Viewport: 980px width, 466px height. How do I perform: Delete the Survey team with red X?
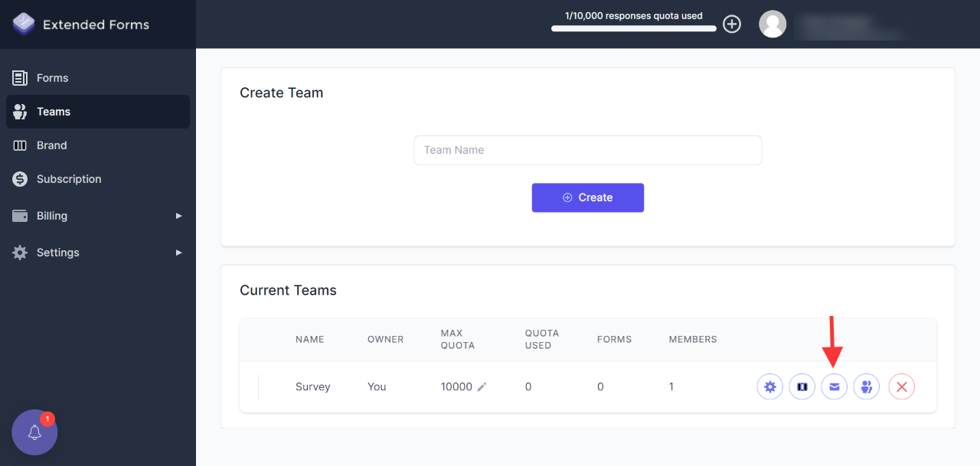click(x=902, y=387)
